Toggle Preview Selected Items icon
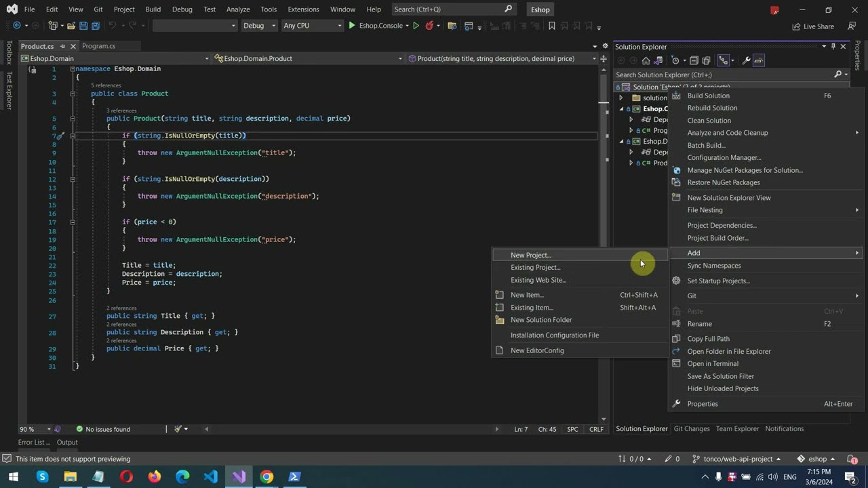The width and height of the screenshot is (868, 488). coord(759,60)
